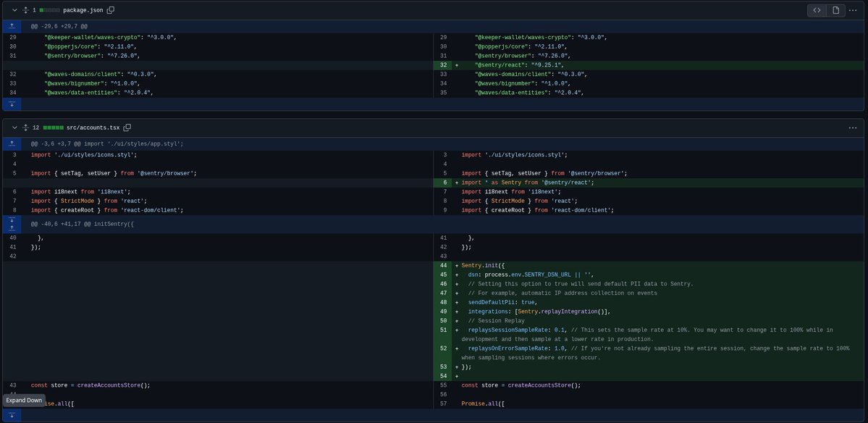Expand all lines in package.json

click(x=25, y=10)
